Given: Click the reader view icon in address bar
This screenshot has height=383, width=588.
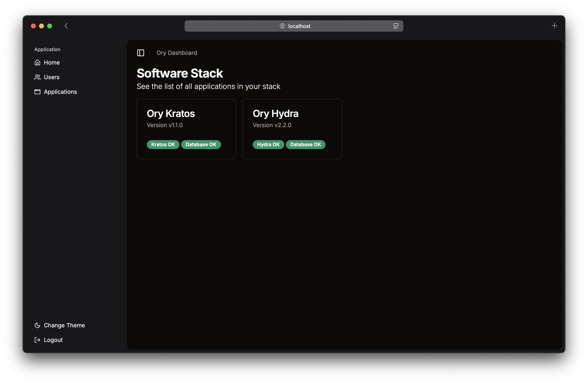Looking at the screenshot, I should pyautogui.click(x=396, y=26).
